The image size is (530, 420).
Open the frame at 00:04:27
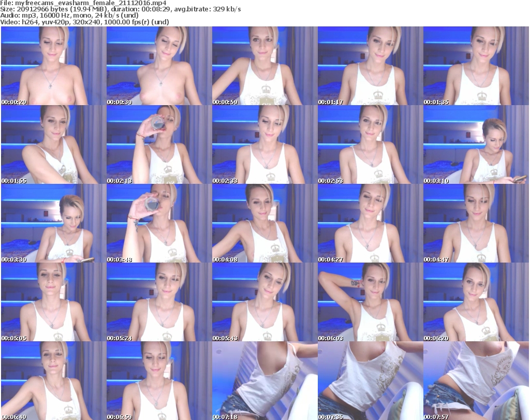370,223
